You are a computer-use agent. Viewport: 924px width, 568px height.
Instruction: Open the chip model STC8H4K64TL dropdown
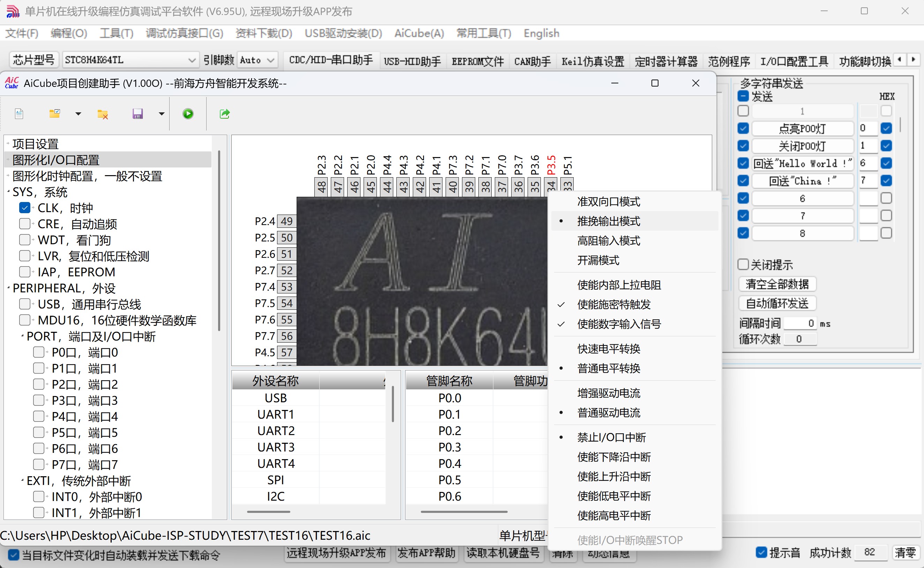click(192, 60)
